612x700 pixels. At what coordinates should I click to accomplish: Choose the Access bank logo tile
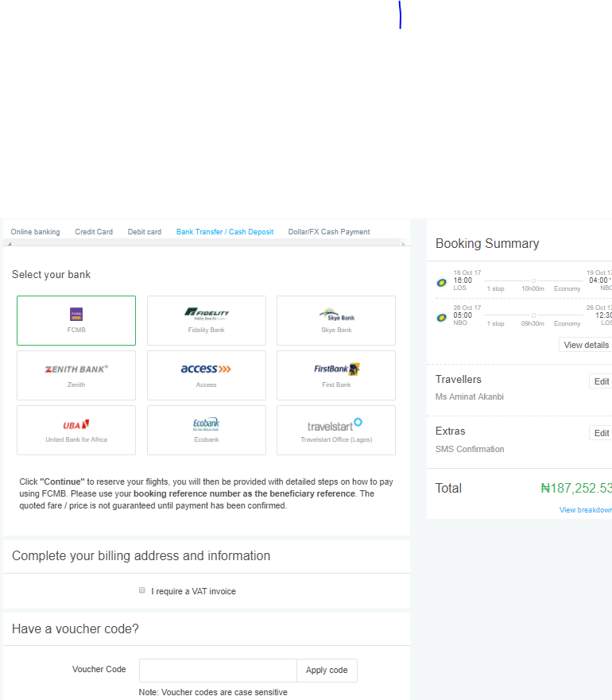(x=207, y=375)
